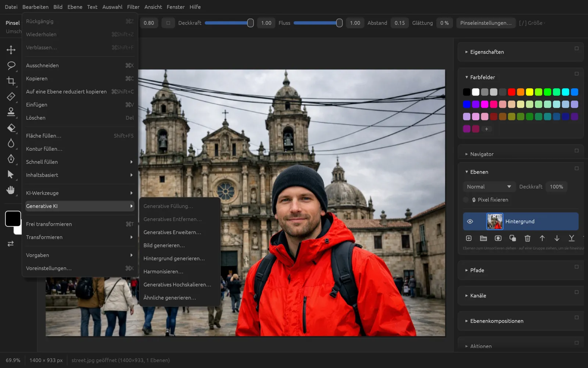Maximize the Eigenschaften panel via corner box

(577, 48)
